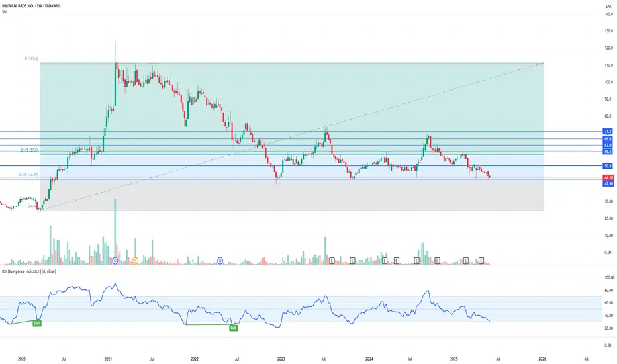Click the green Bull label in 2022

pos(233,328)
